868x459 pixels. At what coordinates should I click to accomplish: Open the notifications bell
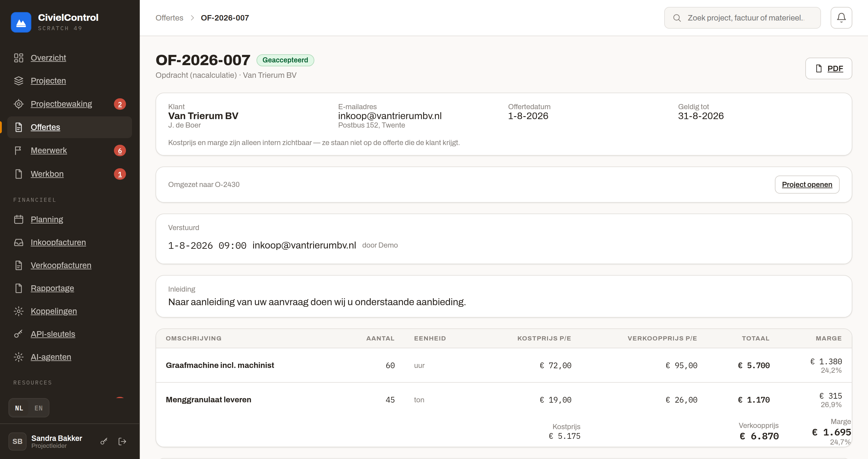(x=841, y=18)
